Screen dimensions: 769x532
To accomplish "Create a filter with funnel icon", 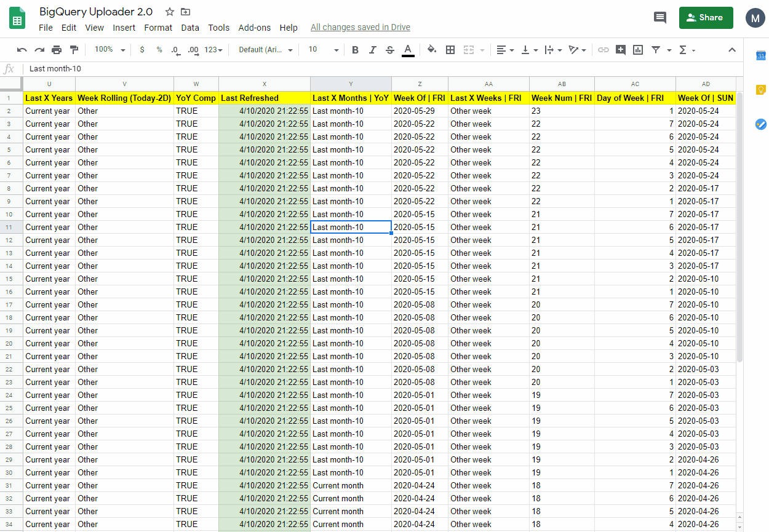I will click(656, 50).
